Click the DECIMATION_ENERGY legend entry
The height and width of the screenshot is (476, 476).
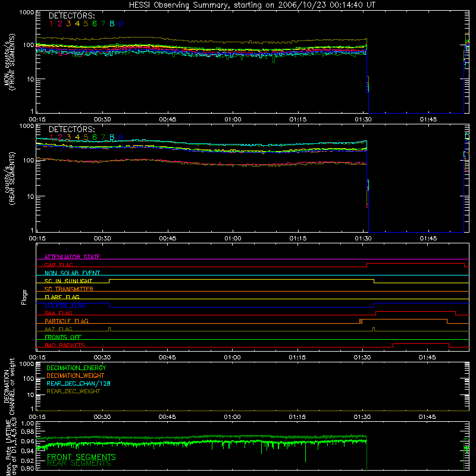pyautogui.click(x=76, y=368)
